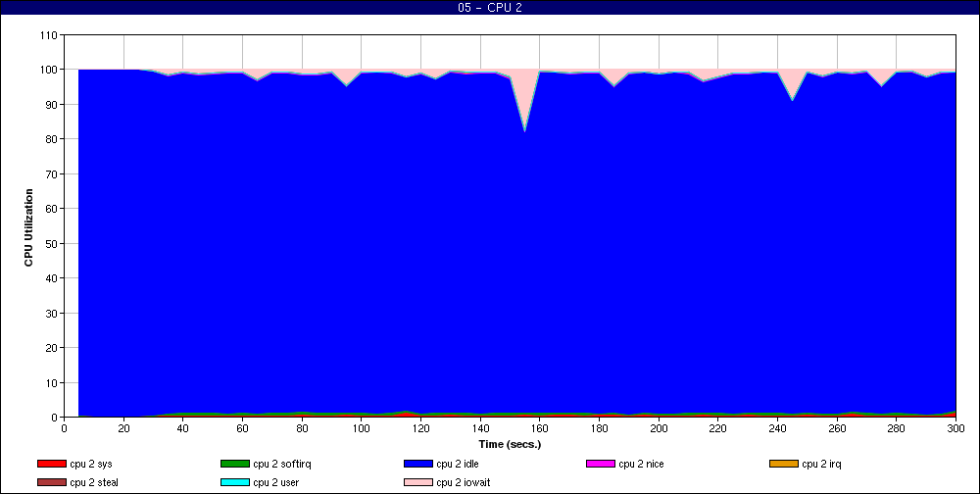
Task: Click y-axis tick label 50
Action: click(x=51, y=243)
